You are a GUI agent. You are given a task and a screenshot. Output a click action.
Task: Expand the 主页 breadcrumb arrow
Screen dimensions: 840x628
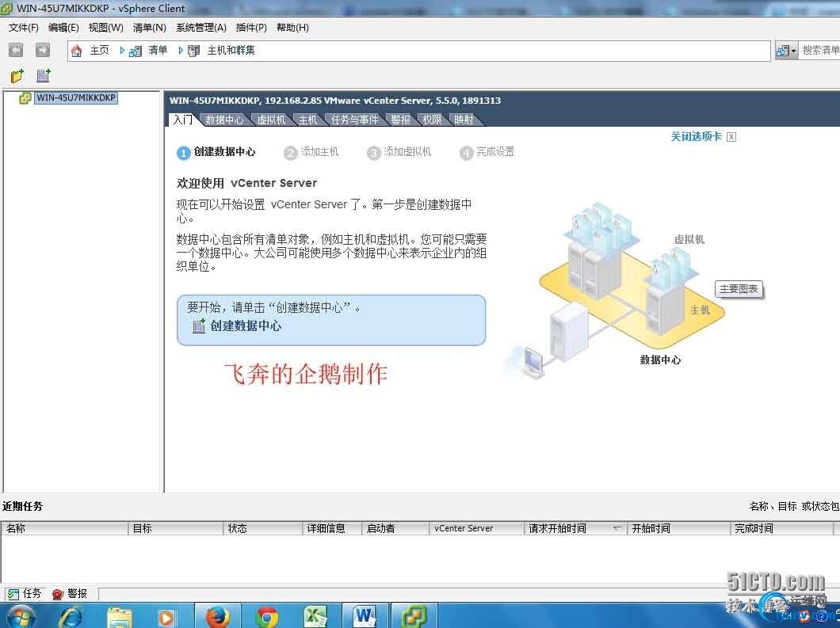121,51
